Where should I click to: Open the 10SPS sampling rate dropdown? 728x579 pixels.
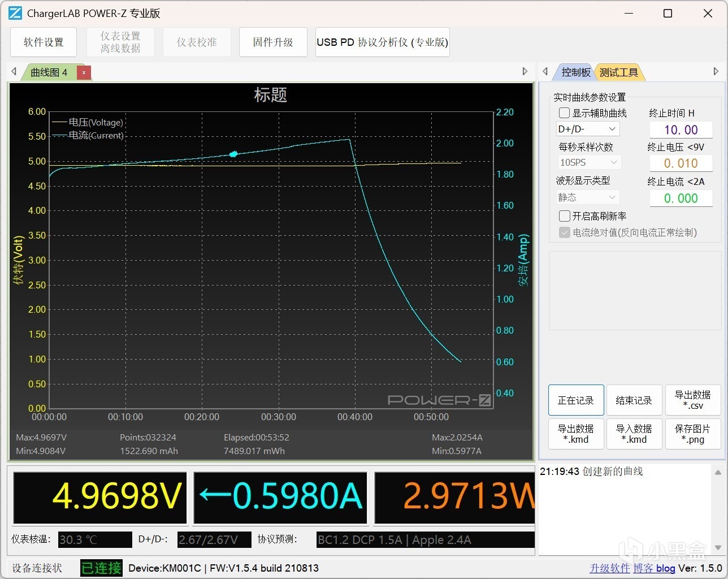click(x=590, y=162)
